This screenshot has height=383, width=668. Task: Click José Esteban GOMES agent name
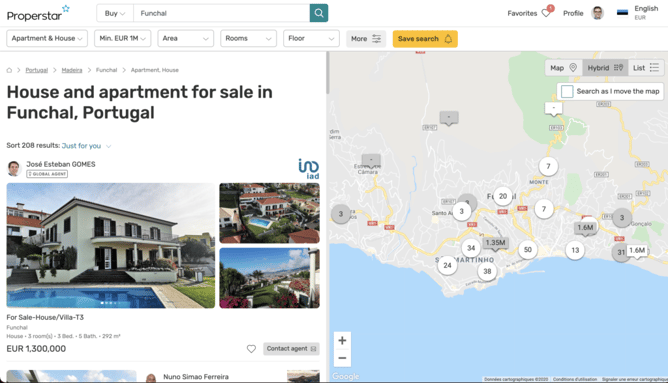[61, 164]
